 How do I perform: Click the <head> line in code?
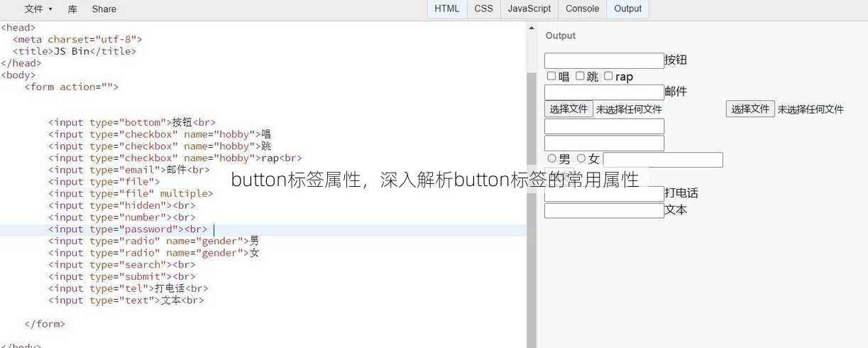pyautogui.click(x=18, y=28)
